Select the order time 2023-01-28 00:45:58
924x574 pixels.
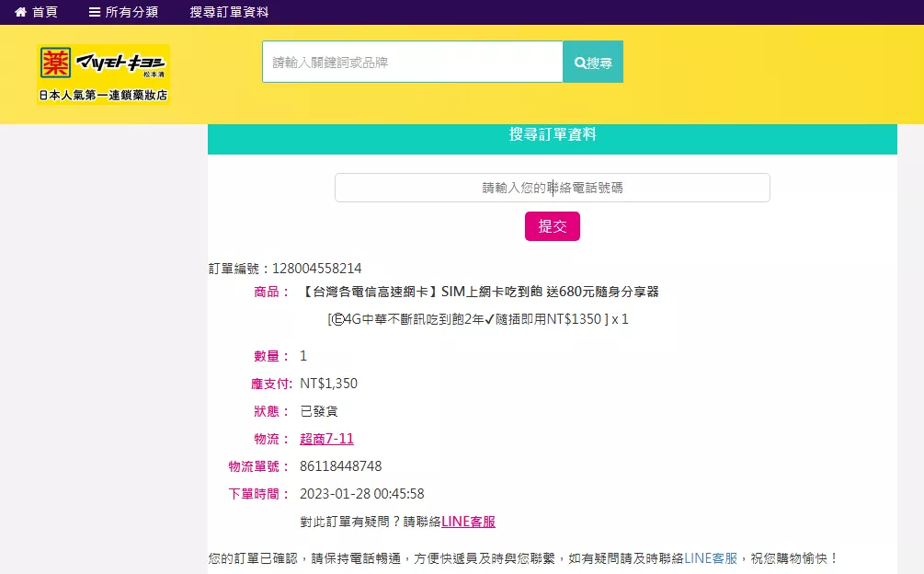[362, 494]
